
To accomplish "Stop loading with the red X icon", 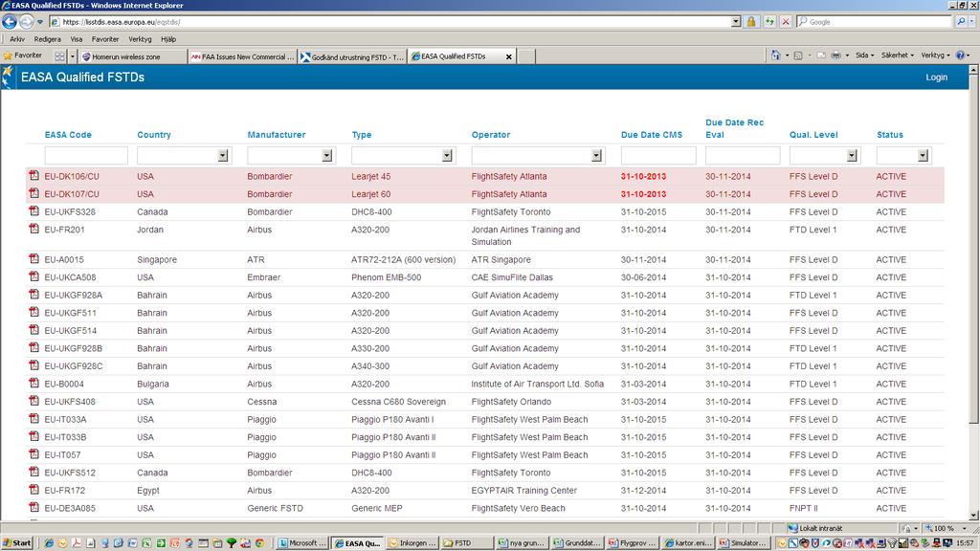I will click(x=786, y=22).
